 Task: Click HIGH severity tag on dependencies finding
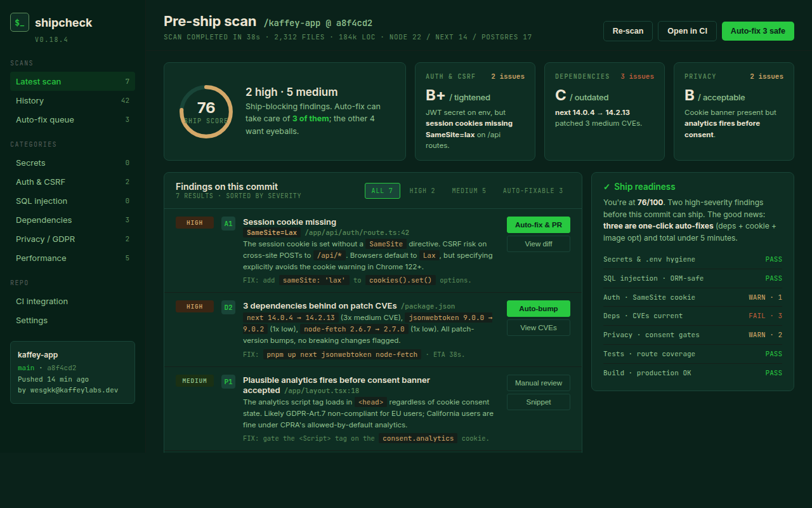click(x=195, y=307)
